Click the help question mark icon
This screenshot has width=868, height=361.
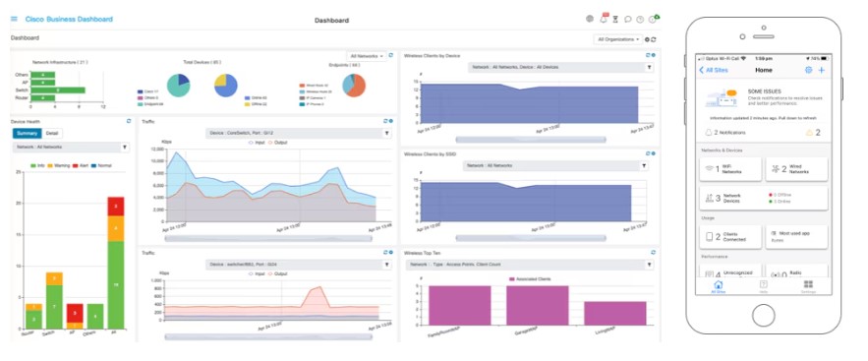[x=640, y=20]
